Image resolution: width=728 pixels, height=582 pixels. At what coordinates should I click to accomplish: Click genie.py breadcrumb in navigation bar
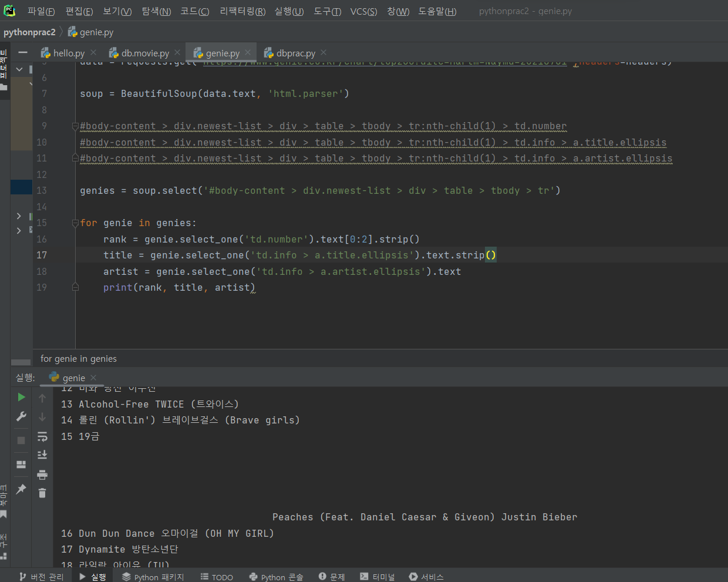pyautogui.click(x=91, y=32)
